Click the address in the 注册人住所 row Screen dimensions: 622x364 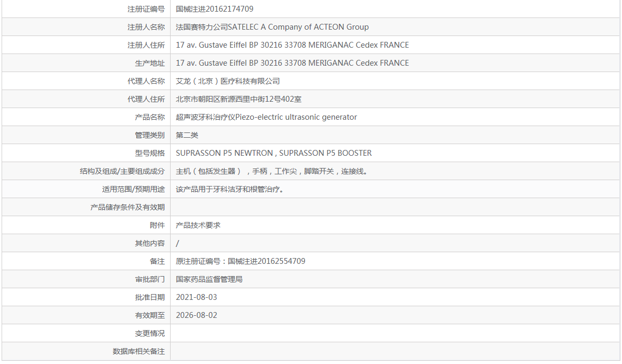coord(292,45)
